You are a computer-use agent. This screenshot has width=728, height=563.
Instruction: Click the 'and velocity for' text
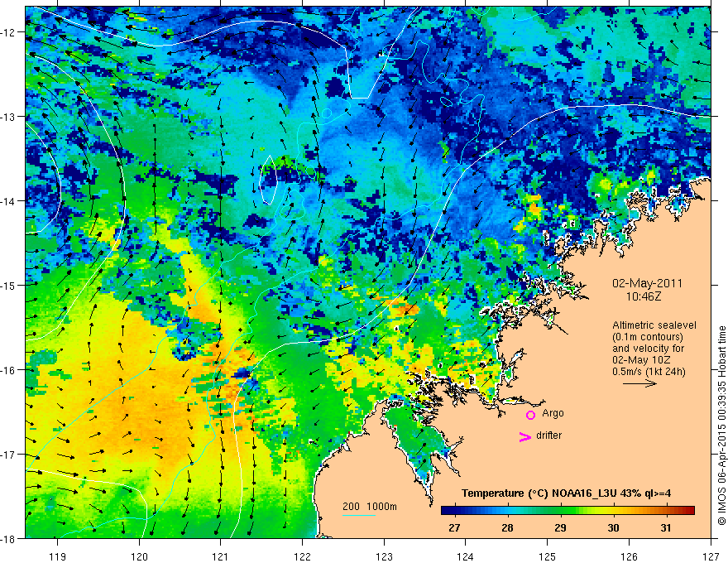pos(648,349)
